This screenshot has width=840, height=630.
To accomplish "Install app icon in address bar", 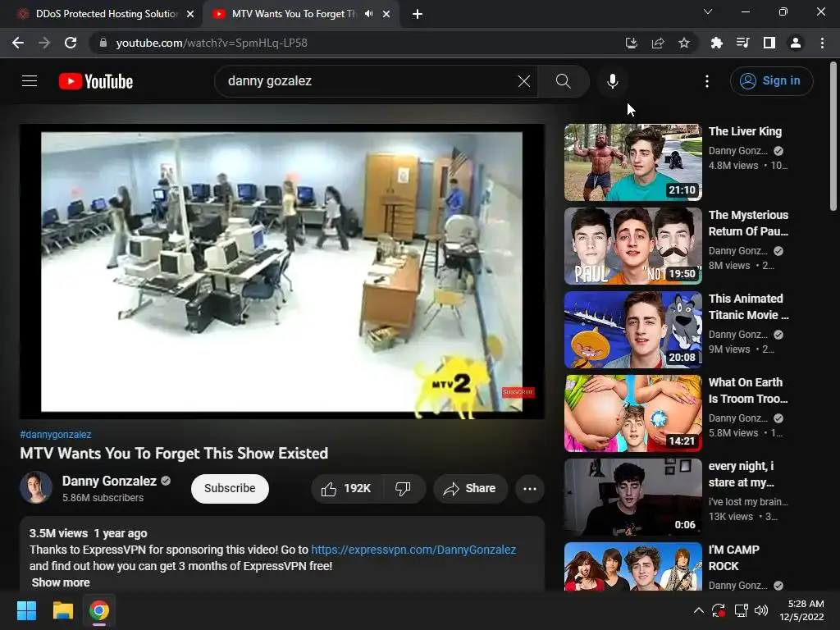I will pos(632,43).
